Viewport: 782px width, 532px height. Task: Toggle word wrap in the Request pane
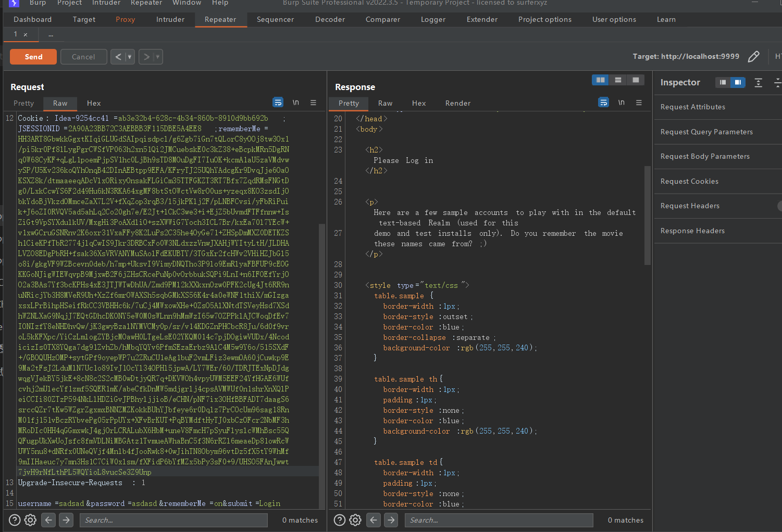[x=278, y=103]
